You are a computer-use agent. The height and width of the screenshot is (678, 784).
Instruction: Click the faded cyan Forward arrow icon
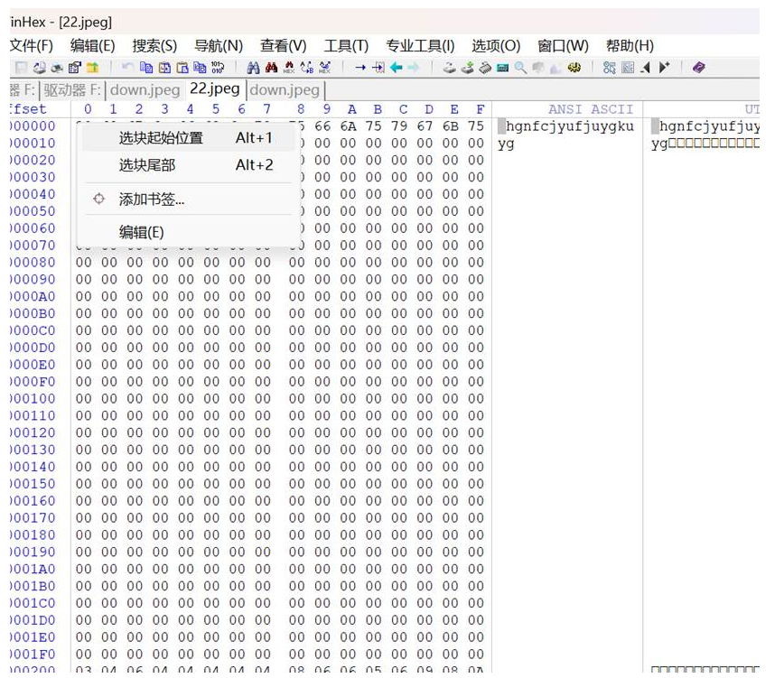tap(414, 68)
